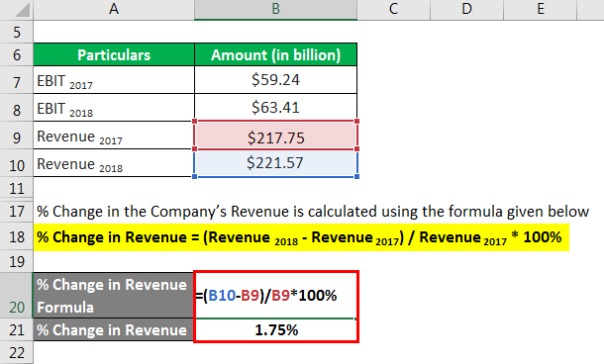This screenshot has height=364, width=604.
Task: Select row 21 header
Action: pos(17,329)
